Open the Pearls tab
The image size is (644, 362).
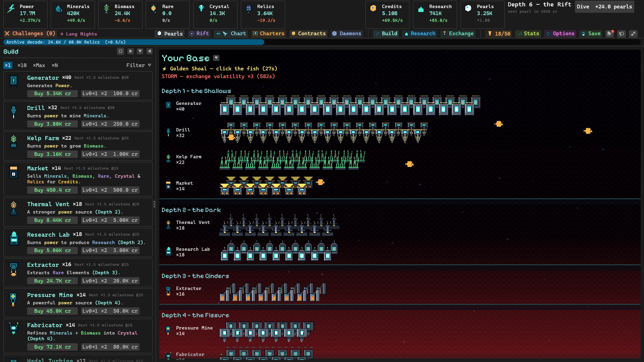(170, 34)
